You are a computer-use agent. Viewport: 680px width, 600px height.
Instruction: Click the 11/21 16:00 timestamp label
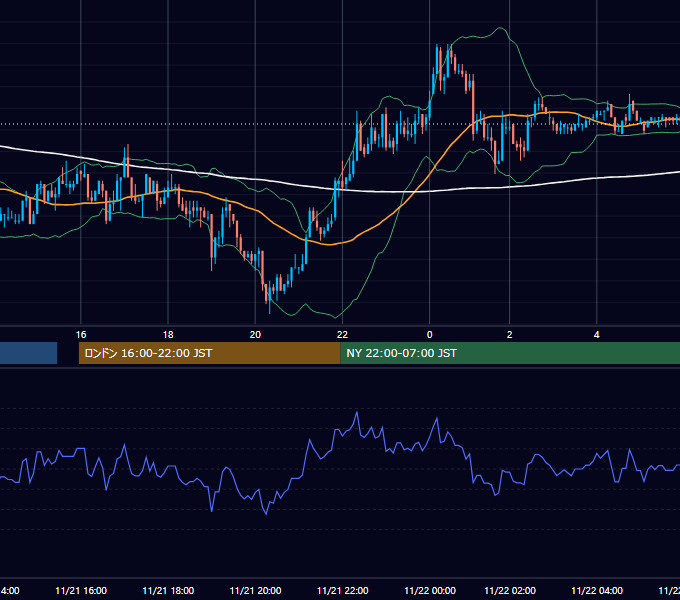(81, 590)
